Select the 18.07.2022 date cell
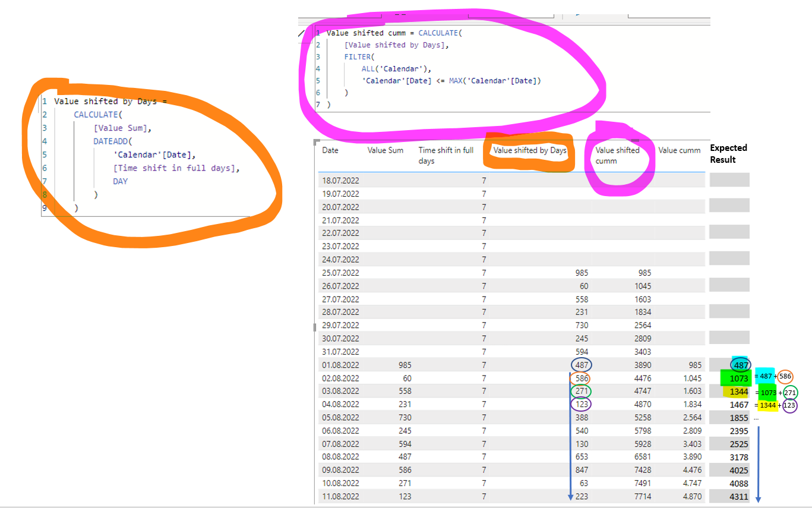The image size is (812, 508). click(341, 181)
